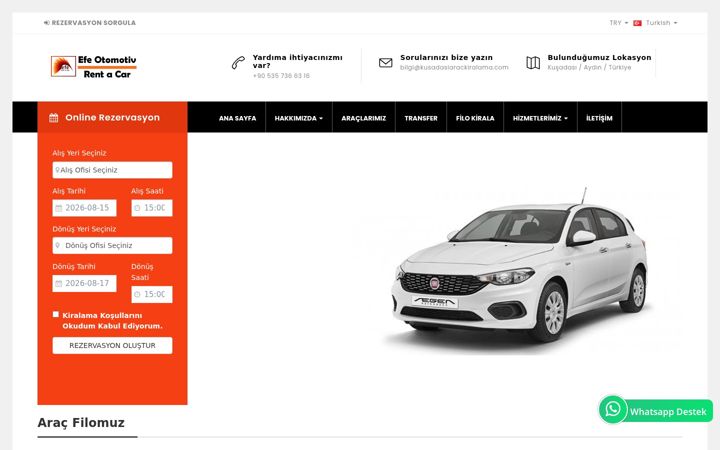Click the Online Rezervasyon header
The height and width of the screenshot is (450, 720).
112,118
